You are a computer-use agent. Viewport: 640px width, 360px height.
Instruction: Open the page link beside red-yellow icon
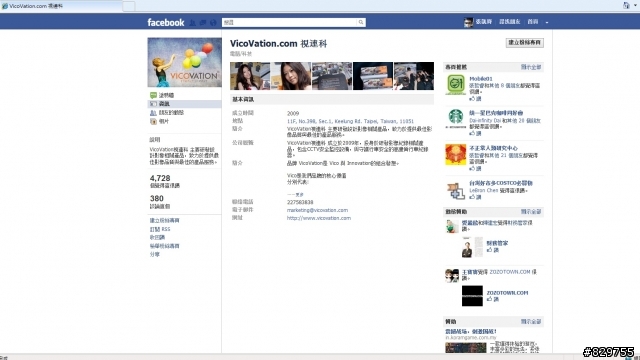[x=493, y=148]
